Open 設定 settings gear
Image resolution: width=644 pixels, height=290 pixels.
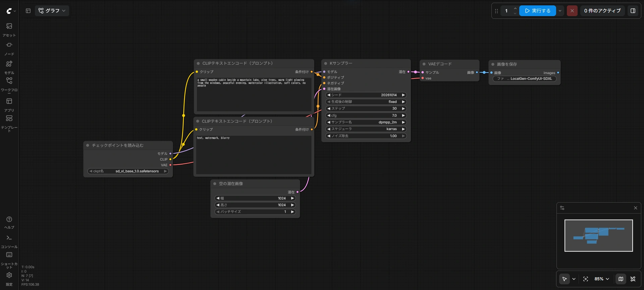[x=9, y=279]
